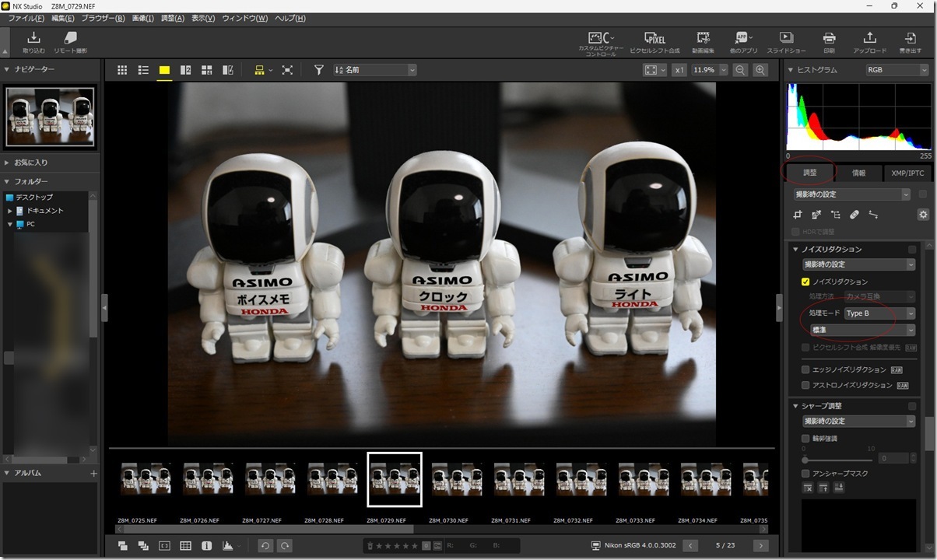Open the 編集(E) menu
937x560 pixels.
tap(63, 18)
